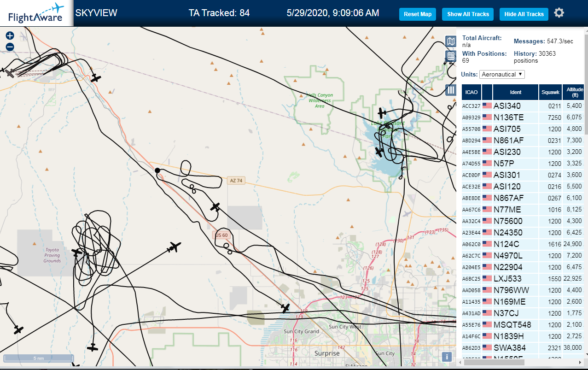
Task: Zoom out the map with minus button
Action: pyautogui.click(x=10, y=47)
